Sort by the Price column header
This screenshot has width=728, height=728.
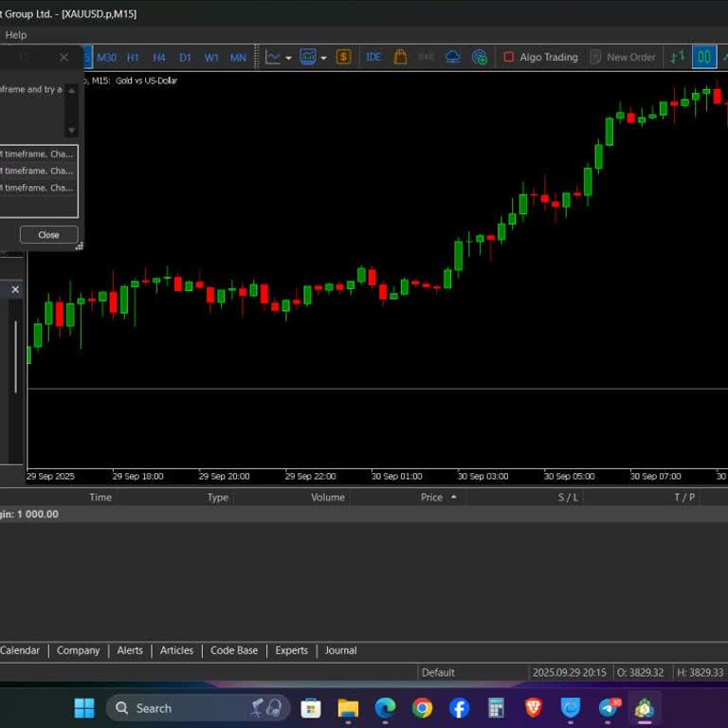tap(432, 498)
